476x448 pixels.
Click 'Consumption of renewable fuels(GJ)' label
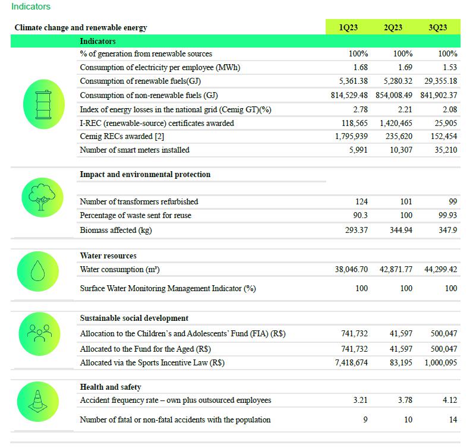click(x=140, y=81)
